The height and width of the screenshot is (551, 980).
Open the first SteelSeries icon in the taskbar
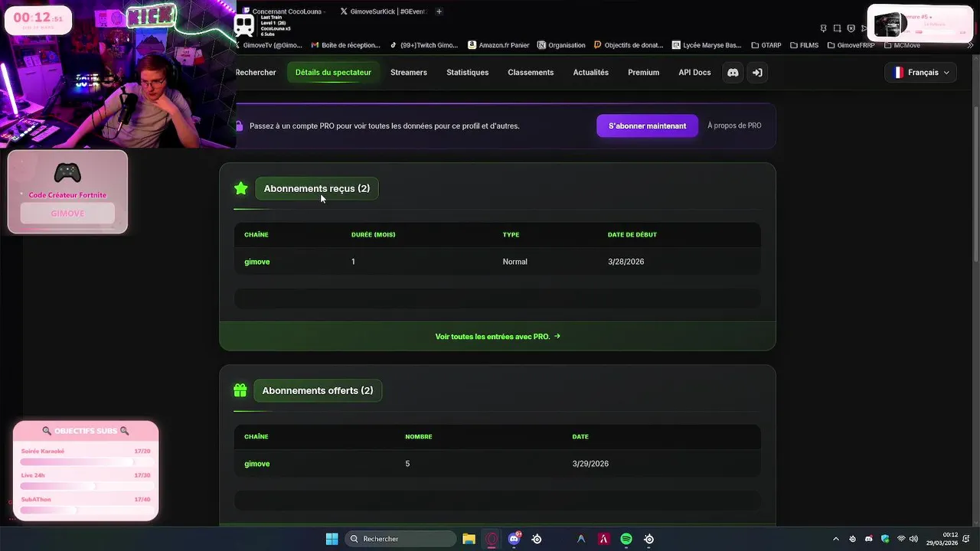click(x=537, y=539)
